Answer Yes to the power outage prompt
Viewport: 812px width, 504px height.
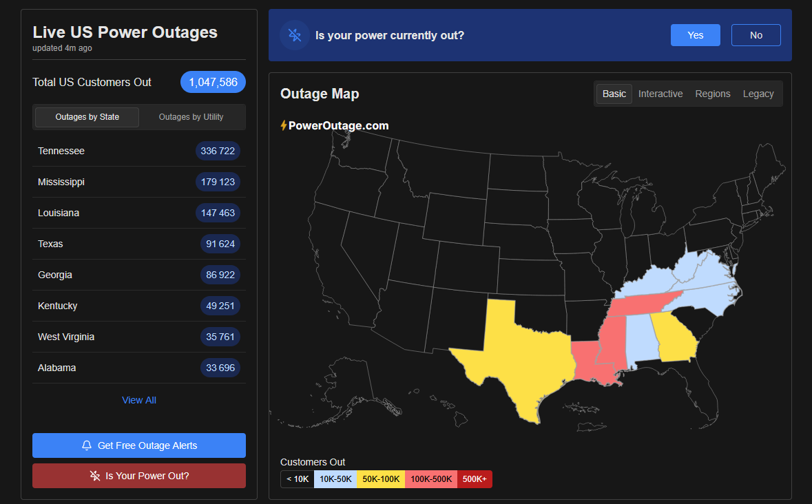[x=695, y=34]
